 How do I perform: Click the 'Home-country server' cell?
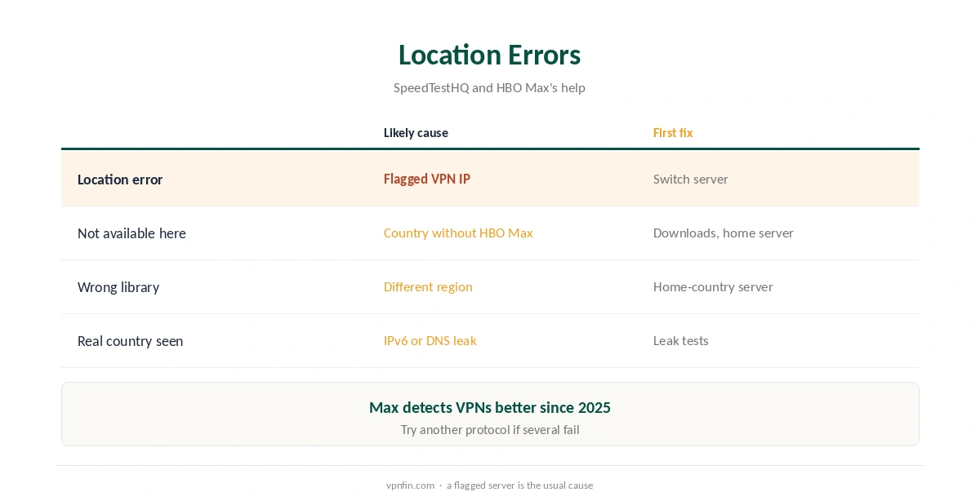click(713, 286)
